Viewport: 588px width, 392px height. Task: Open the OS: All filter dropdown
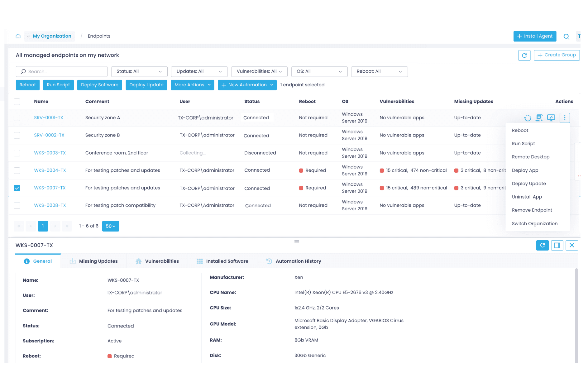pyautogui.click(x=319, y=71)
